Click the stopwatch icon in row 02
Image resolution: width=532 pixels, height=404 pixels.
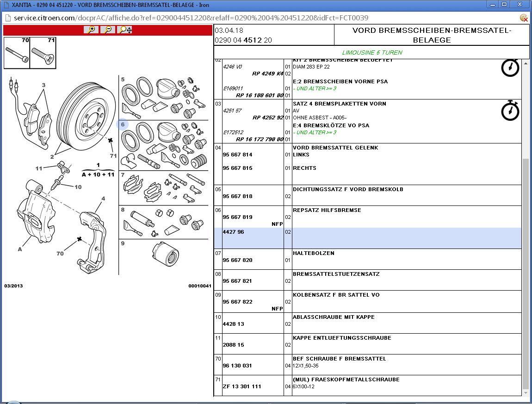coord(510,68)
